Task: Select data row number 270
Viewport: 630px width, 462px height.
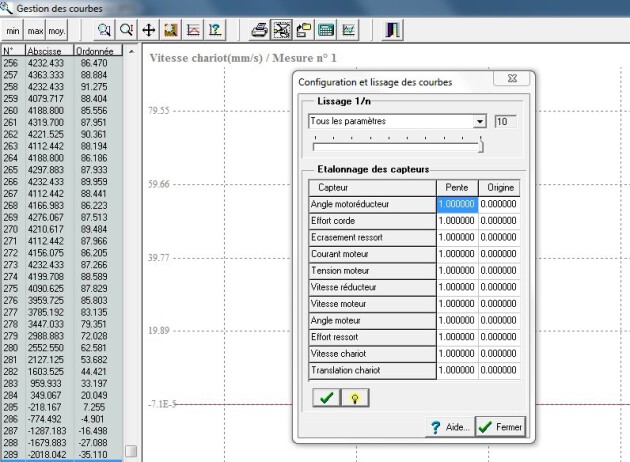Action: click(62, 229)
